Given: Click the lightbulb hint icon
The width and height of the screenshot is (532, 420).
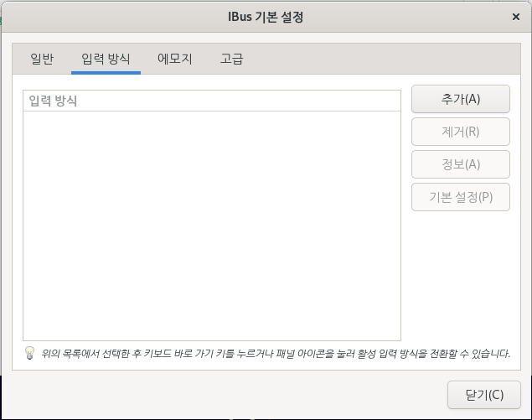Looking at the screenshot, I should click(29, 353).
